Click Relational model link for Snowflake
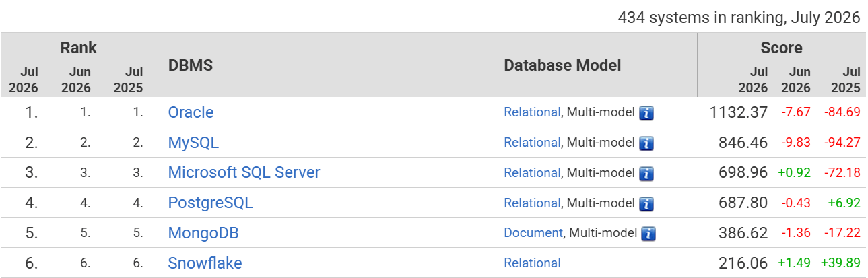The image size is (868, 278). [532, 263]
